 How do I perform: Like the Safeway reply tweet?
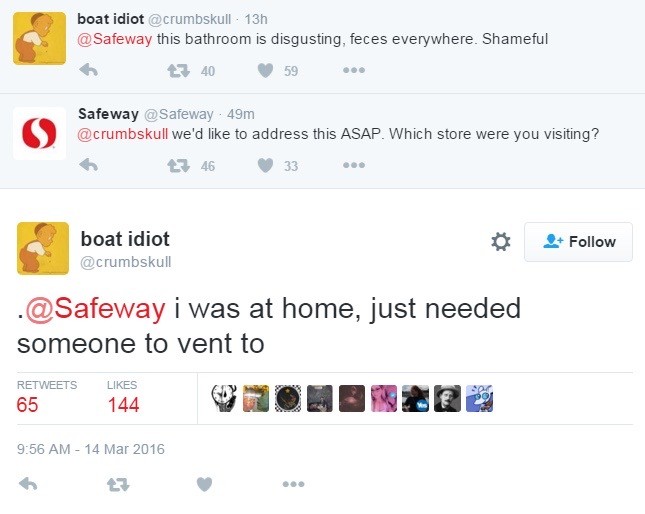coord(265,165)
